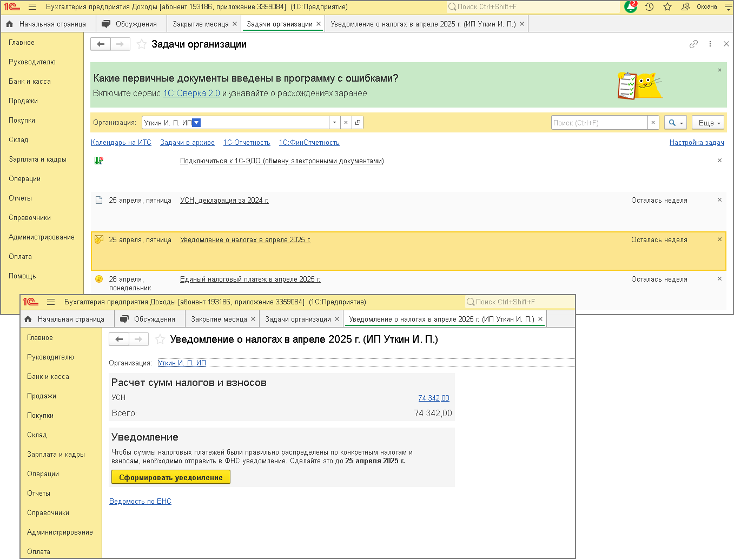The height and width of the screenshot is (560, 734).
Task: Open Настройка задач link
Action: pos(697,143)
